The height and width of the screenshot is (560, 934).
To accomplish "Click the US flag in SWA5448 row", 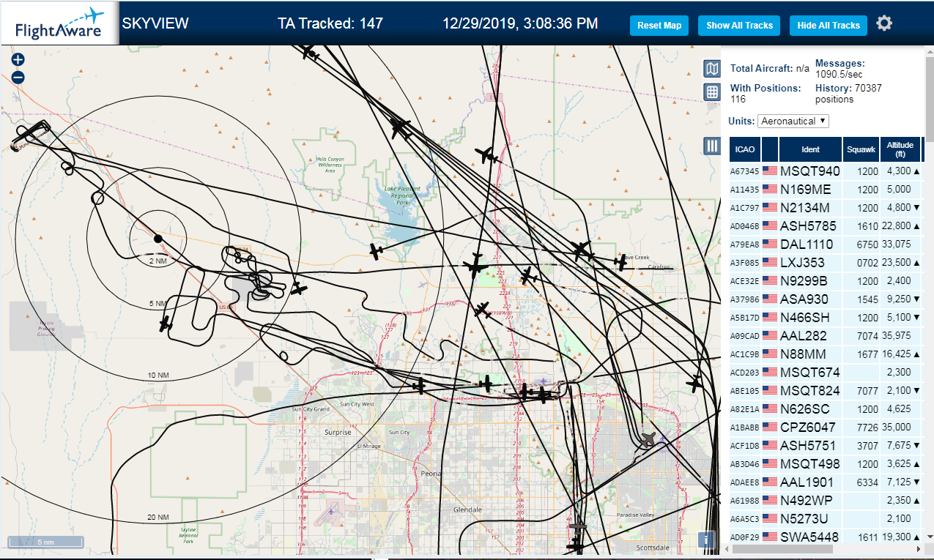I will (770, 537).
